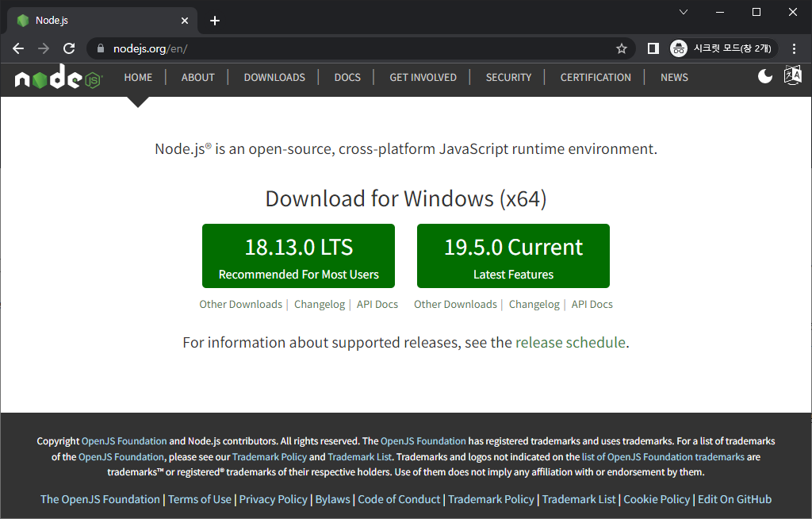Open DOWNLOADS in the navigation menu
The height and width of the screenshot is (519, 812).
click(274, 77)
